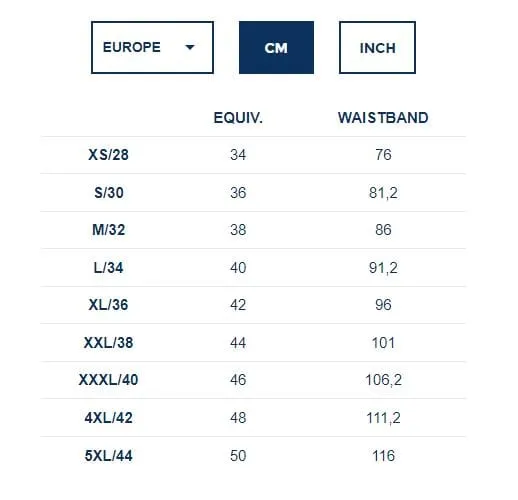
Task: Click the equivalent size 38 cell
Action: pyautogui.click(x=238, y=230)
